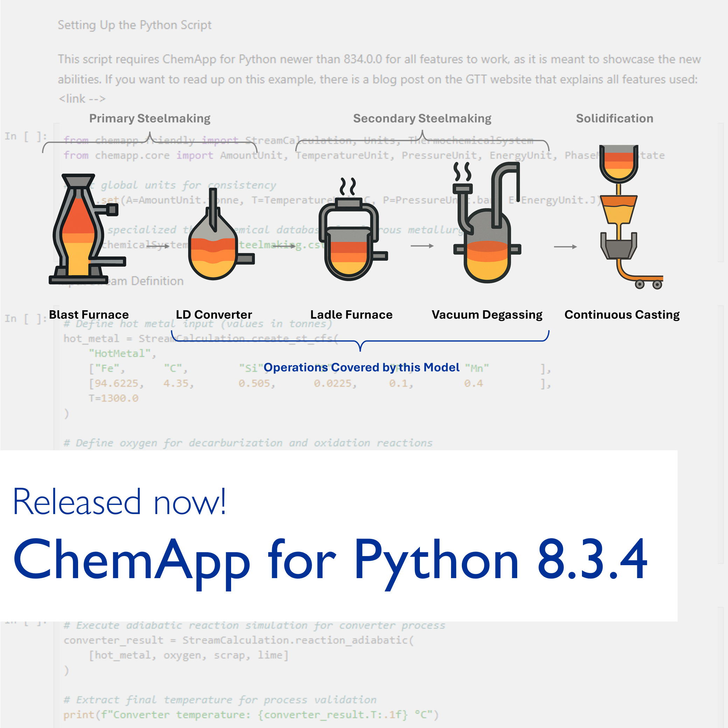The width and height of the screenshot is (728, 728).
Task: Click the Blast Furnace label
Action: (x=89, y=314)
